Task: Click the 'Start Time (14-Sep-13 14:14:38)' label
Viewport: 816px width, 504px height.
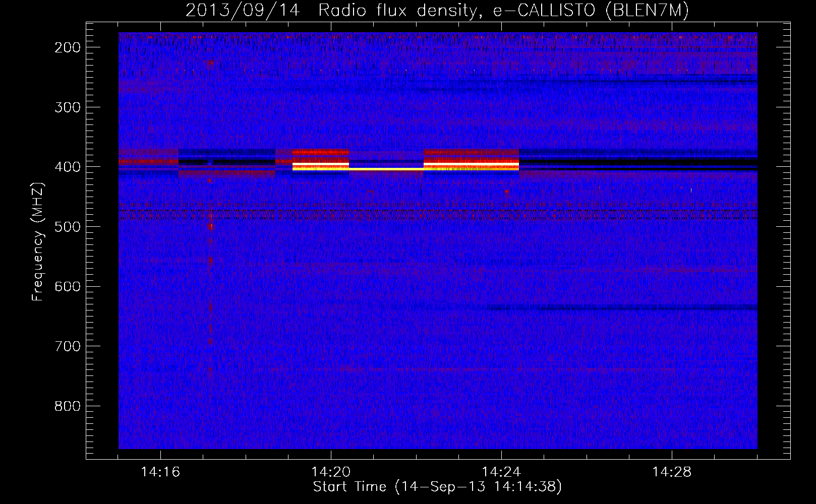Action: pos(437,487)
